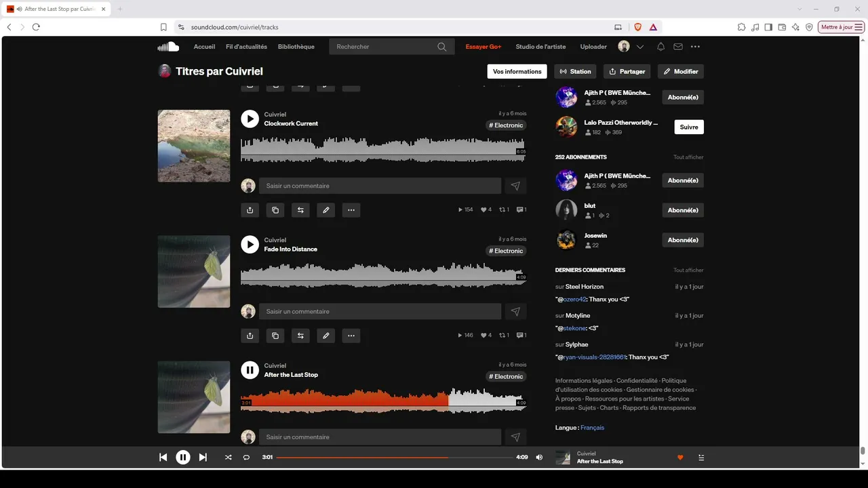
Task: Open Studio de l'artiste
Action: point(540,47)
